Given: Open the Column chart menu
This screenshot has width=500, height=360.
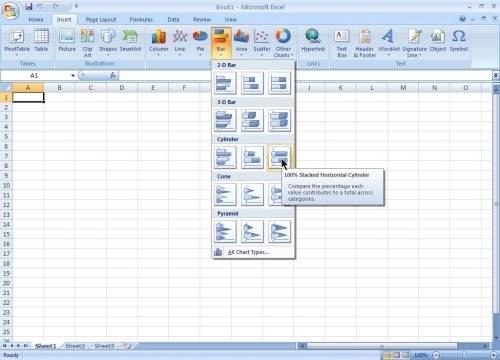Looking at the screenshot, I should (x=158, y=42).
